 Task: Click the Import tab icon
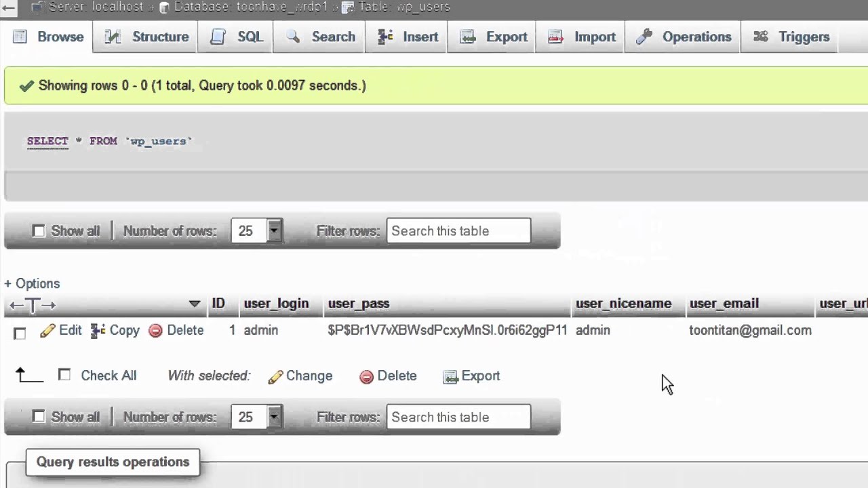click(556, 37)
